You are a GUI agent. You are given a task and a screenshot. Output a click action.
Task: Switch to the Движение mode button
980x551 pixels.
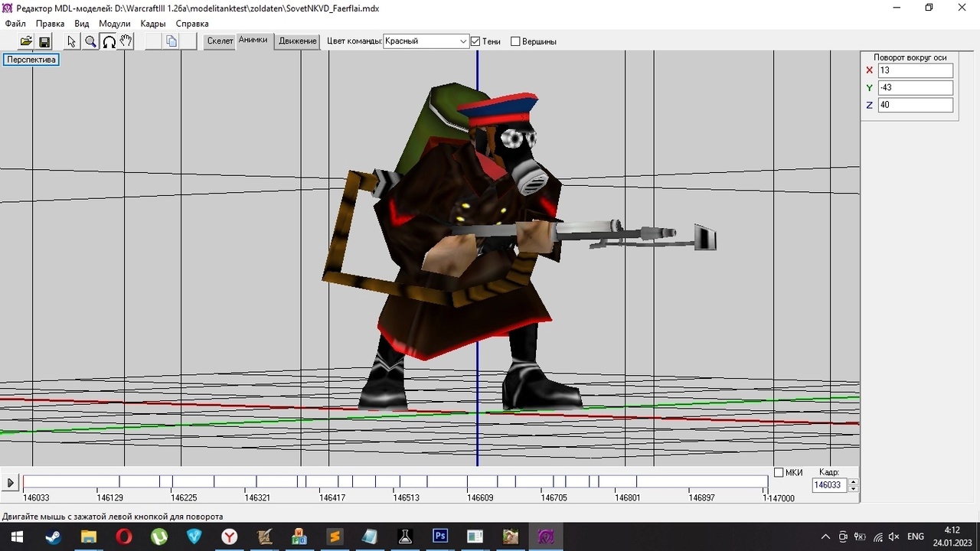(298, 41)
